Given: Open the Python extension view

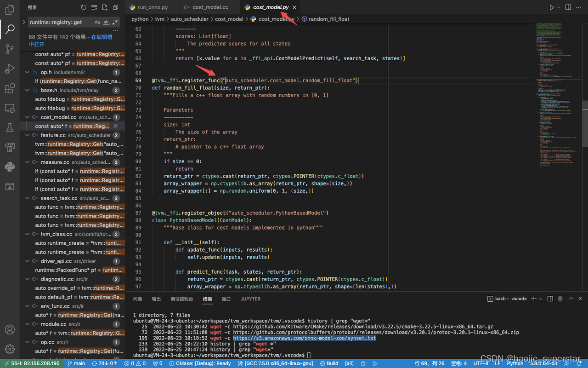Looking at the screenshot, I should [x=10, y=167].
